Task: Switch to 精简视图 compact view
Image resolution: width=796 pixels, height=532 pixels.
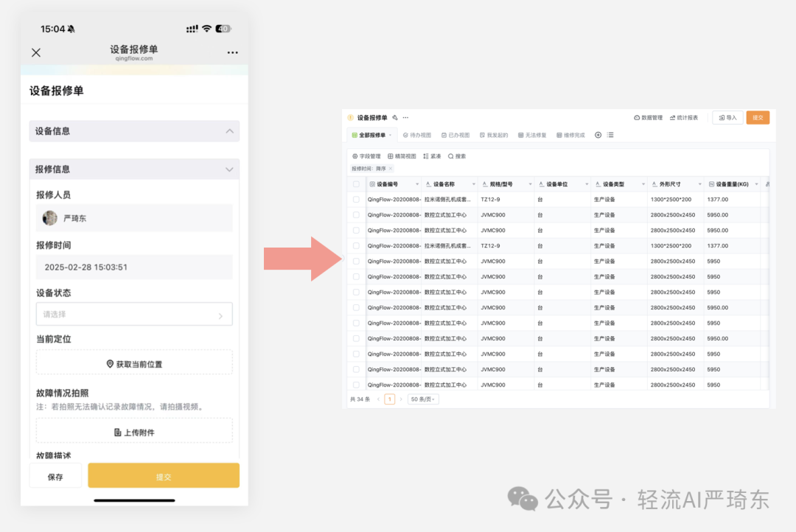Action: [402, 156]
